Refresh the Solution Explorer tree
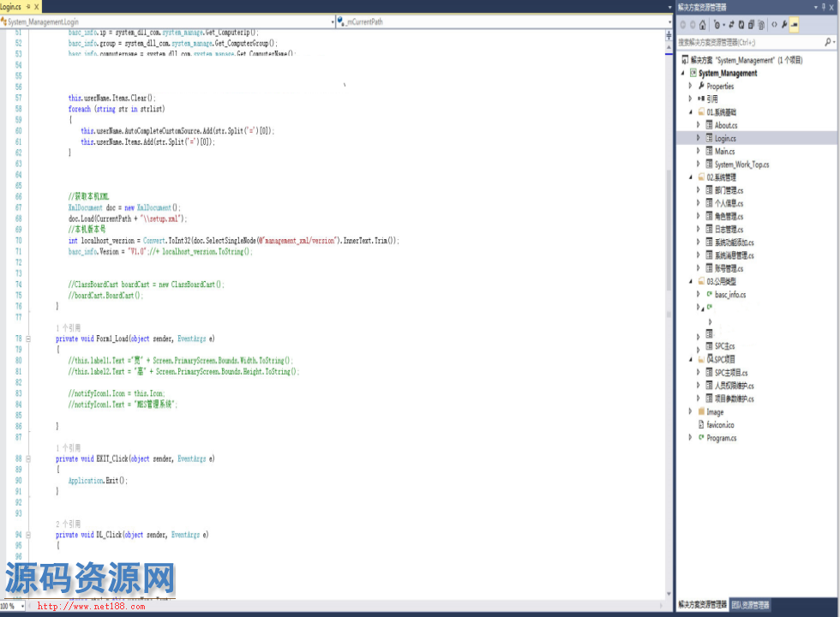The image size is (840, 617). [x=741, y=25]
